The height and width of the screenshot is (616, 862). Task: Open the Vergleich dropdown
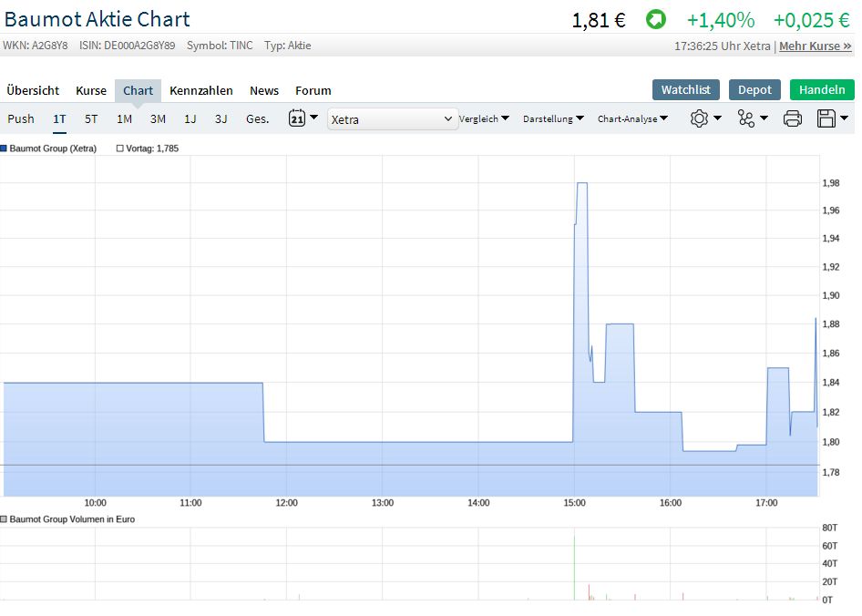484,118
